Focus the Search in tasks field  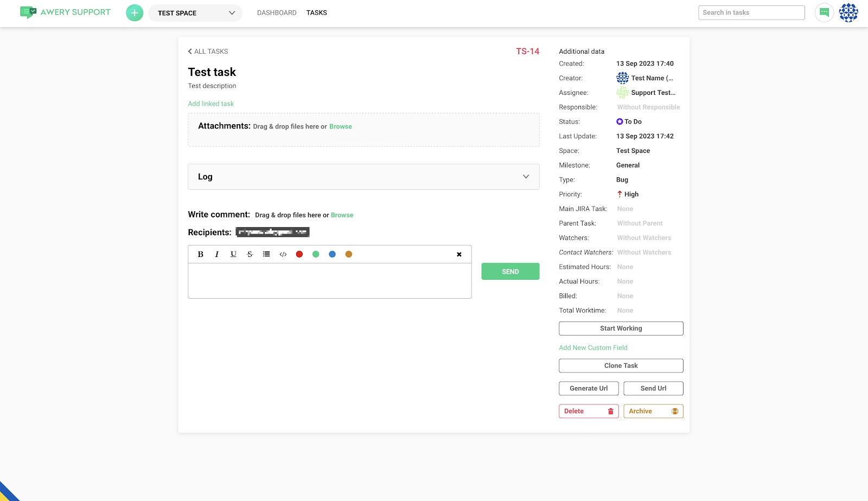(751, 13)
